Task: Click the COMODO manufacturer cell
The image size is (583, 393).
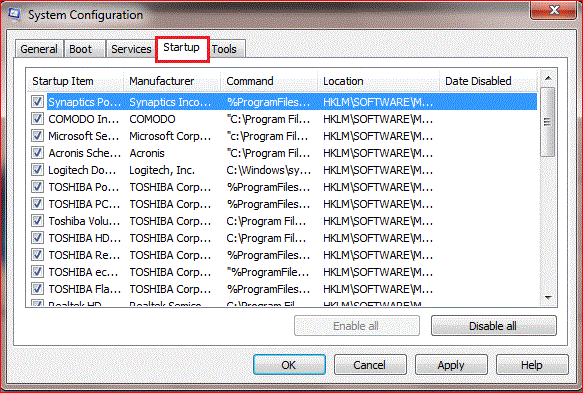Action: (x=152, y=119)
